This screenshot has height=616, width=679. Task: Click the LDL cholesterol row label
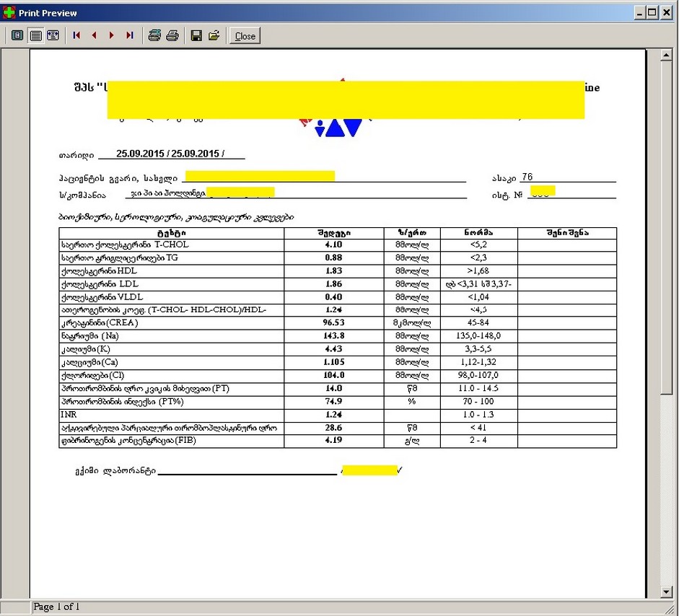pos(100,284)
